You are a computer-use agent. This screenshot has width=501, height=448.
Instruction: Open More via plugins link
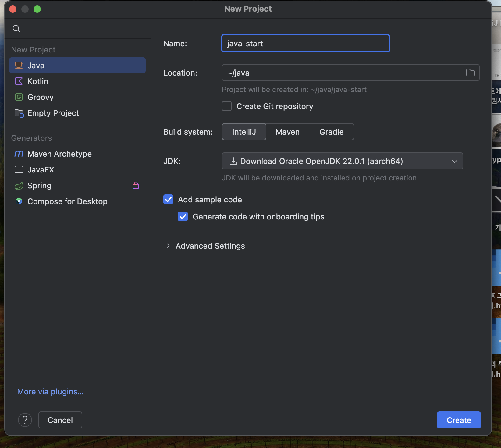(50, 391)
